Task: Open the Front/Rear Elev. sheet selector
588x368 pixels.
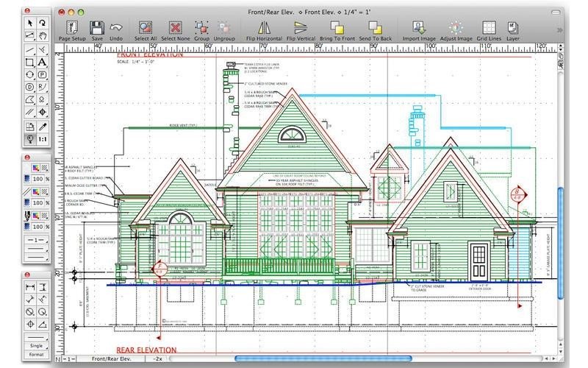Action: pyautogui.click(x=112, y=358)
